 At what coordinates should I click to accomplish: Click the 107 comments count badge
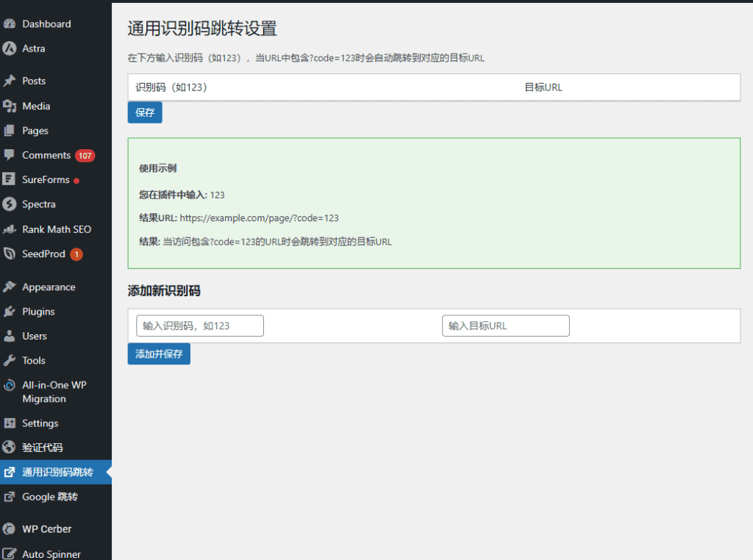click(85, 156)
